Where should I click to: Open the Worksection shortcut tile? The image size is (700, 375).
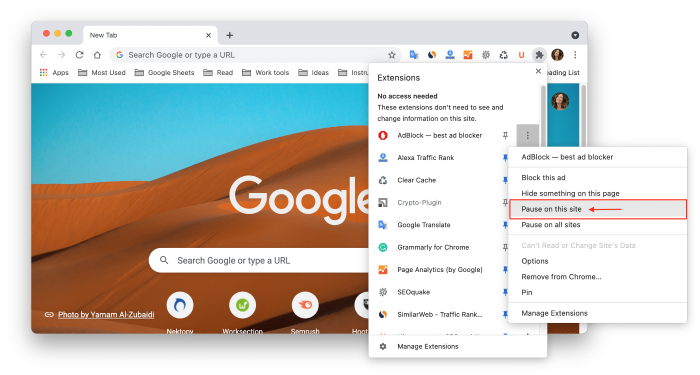coord(242,312)
